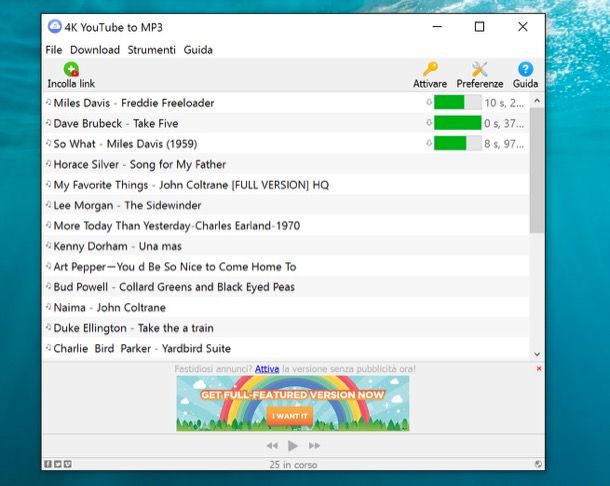Click the scrollbar down arrow
Screen dimensions: 610x486
coord(537,354)
